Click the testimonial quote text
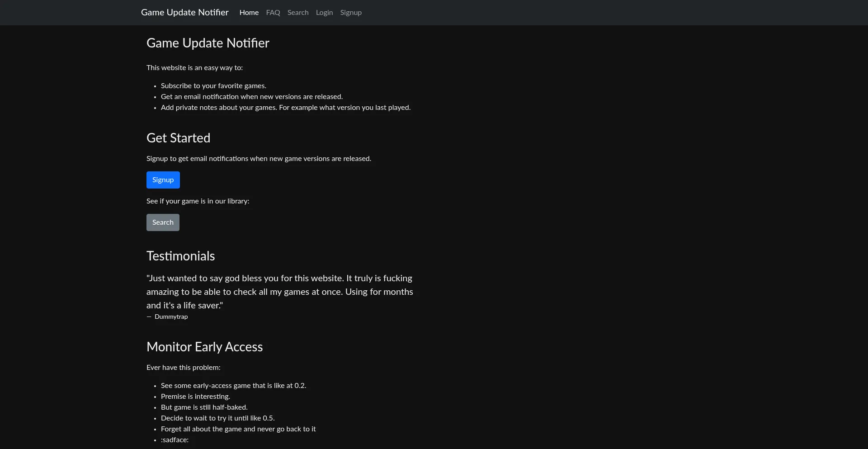The height and width of the screenshot is (449, 868). click(x=280, y=292)
